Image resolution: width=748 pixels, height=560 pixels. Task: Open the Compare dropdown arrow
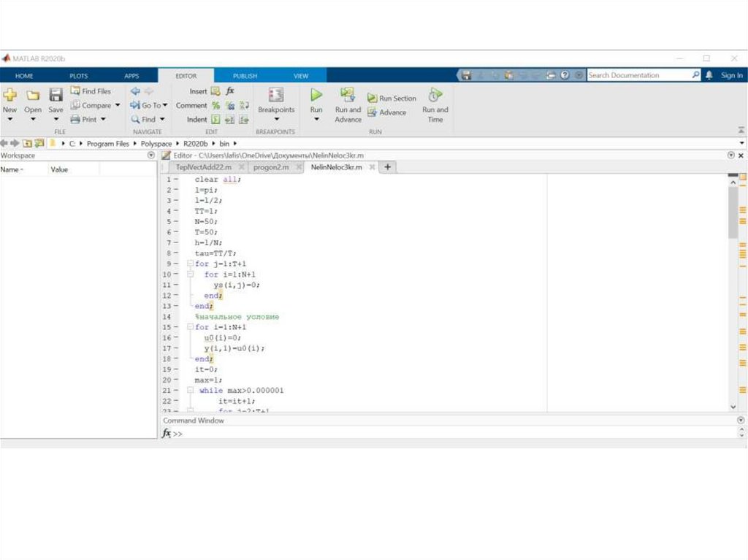click(x=118, y=105)
